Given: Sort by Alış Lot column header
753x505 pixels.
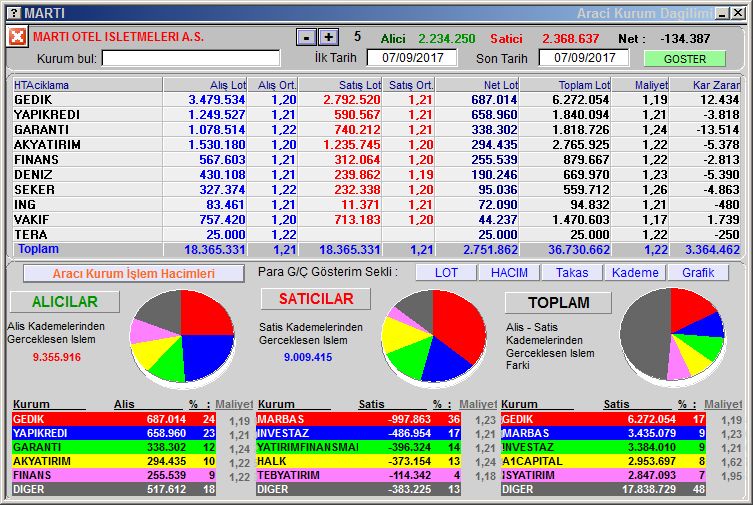Looking at the screenshot, I should tap(205, 85).
